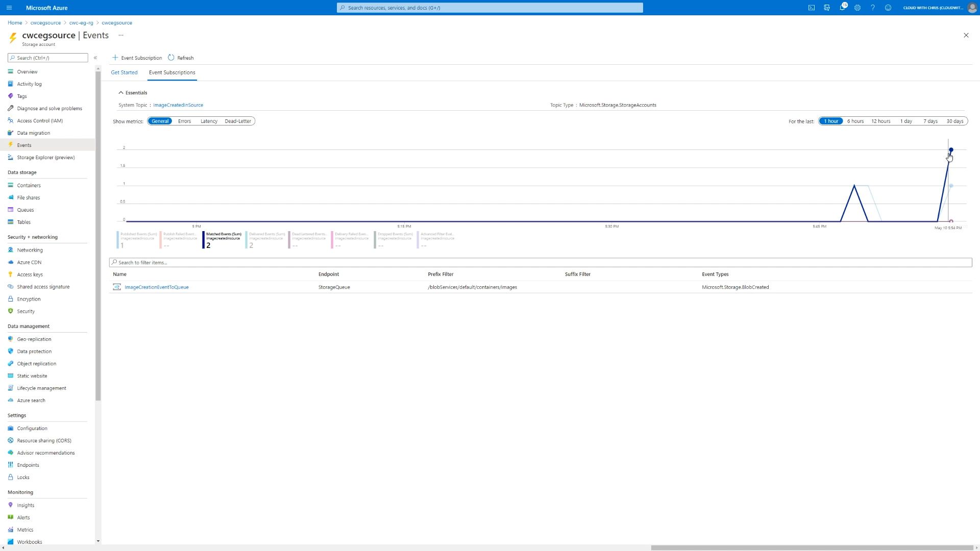Select the 12 hours time range button

tap(881, 121)
